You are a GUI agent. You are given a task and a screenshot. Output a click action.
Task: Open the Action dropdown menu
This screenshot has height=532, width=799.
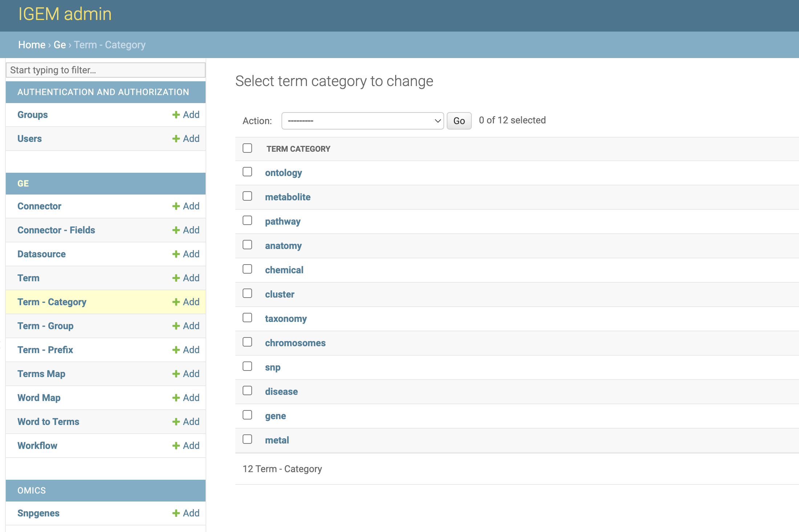pos(362,121)
